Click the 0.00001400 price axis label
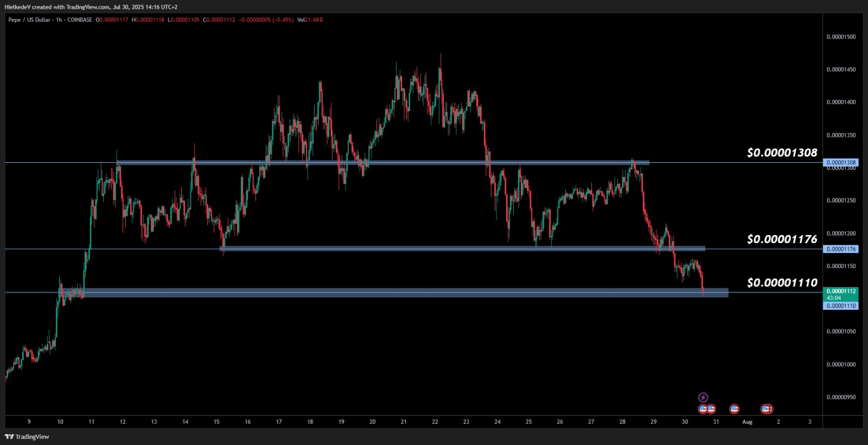Image resolution: width=868 pixels, height=445 pixels. [841, 102]
